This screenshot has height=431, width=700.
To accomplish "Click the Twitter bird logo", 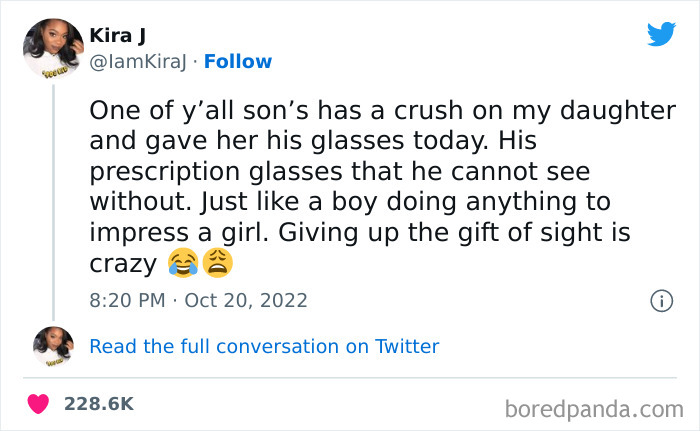I will 661,35.
